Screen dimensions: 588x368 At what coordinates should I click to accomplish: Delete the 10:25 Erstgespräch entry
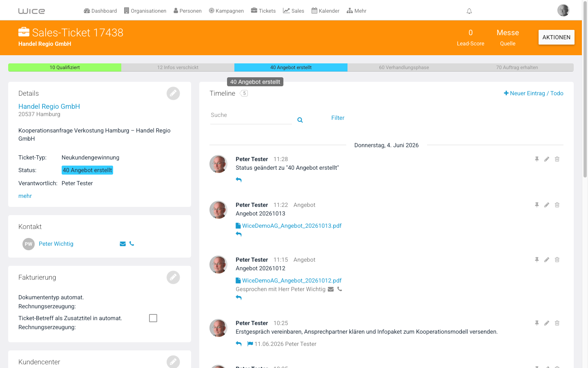point(557,323)
